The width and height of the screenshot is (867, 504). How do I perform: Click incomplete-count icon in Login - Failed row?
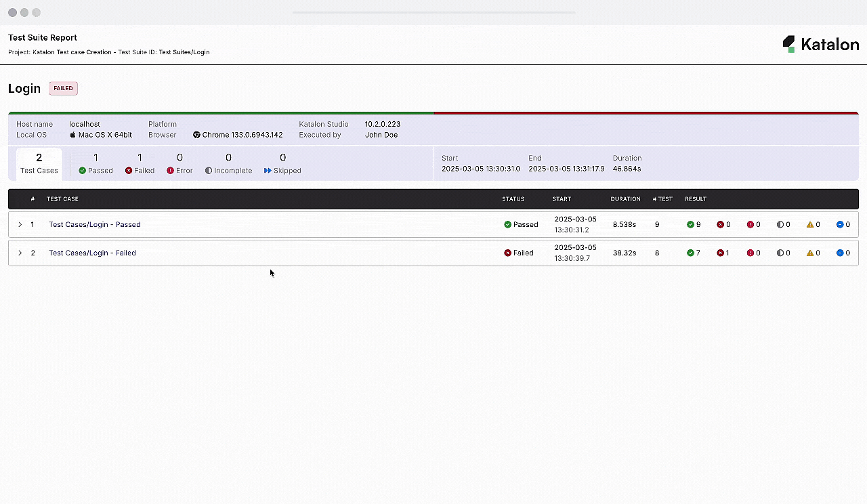780,253
